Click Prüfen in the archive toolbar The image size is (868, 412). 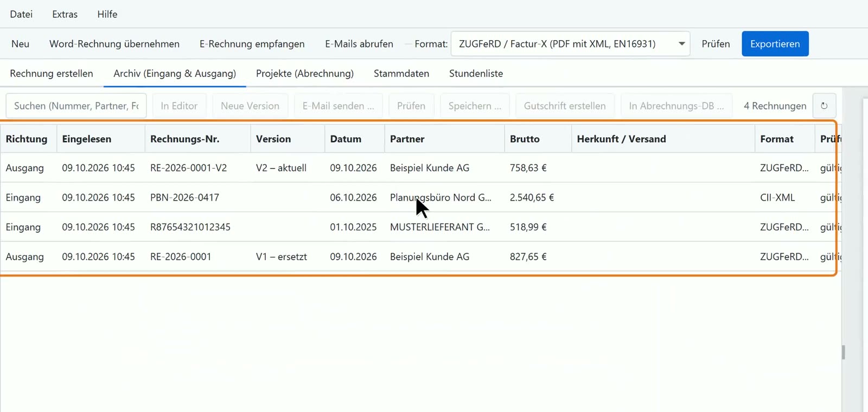click(x=411, y=106)
